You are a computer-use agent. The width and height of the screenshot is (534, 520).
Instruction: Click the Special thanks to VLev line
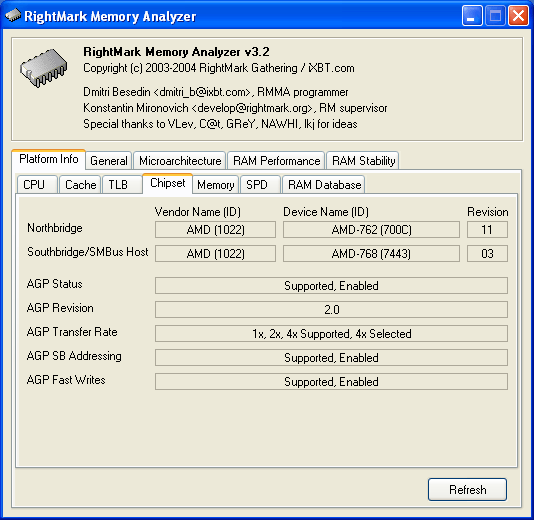tap(220, 124)
